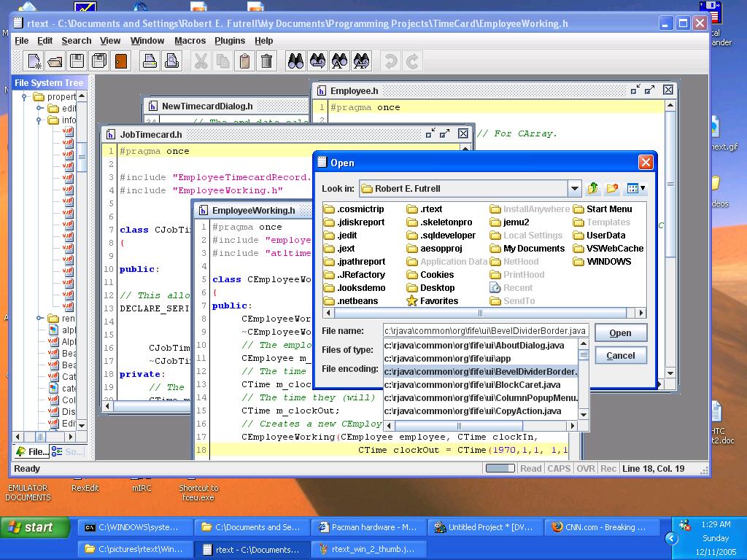The width and height of the screenshot is (747, 560).
Task: Open Print Preview from the toolbar
Action: point(171,61)
